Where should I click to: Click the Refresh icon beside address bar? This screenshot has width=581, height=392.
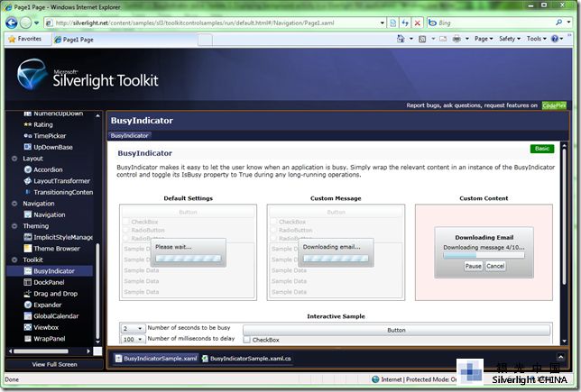pyautogui.click(x=405, y=23)
